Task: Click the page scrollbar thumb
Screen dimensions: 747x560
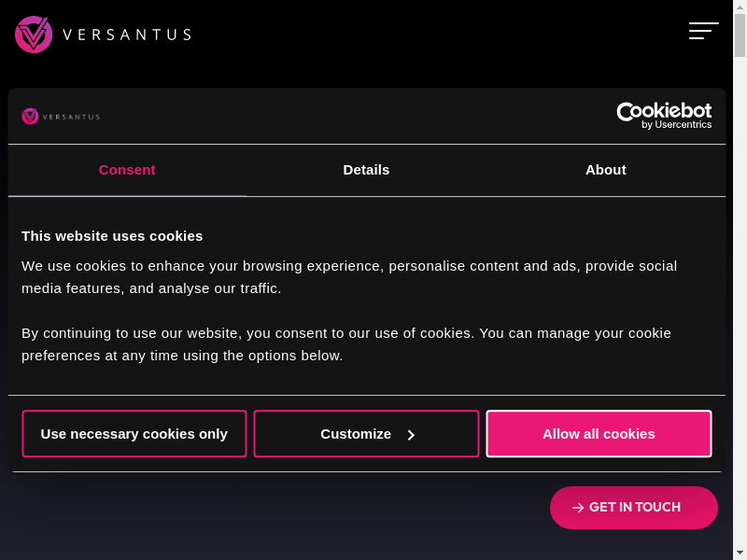Action: coord(740,35)
